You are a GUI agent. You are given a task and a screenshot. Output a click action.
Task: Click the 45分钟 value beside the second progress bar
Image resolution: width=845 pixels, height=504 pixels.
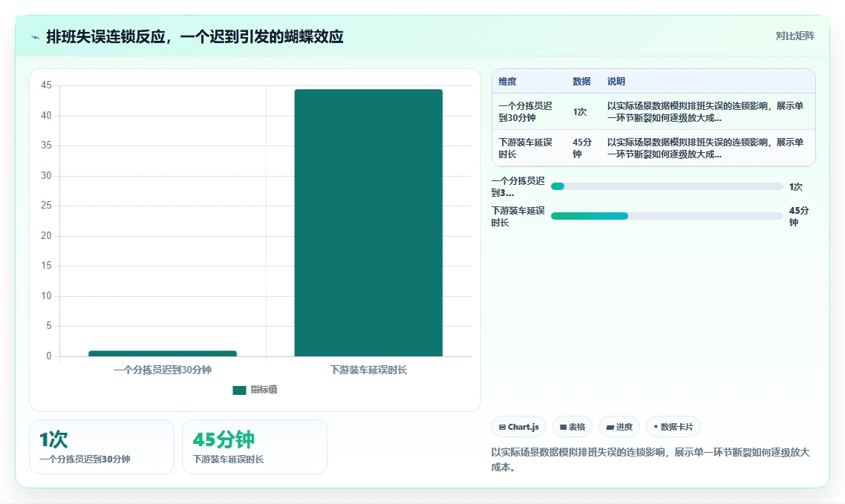coord(799,217)
